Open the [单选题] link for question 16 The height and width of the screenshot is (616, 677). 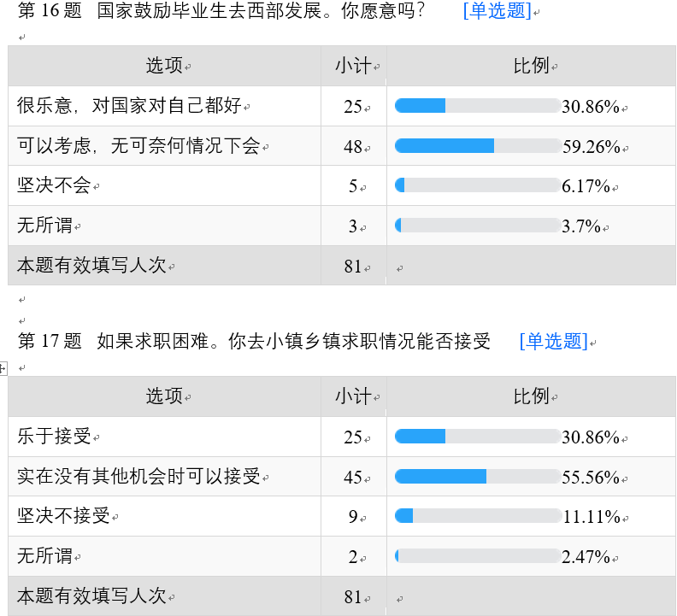click(497, 11)
